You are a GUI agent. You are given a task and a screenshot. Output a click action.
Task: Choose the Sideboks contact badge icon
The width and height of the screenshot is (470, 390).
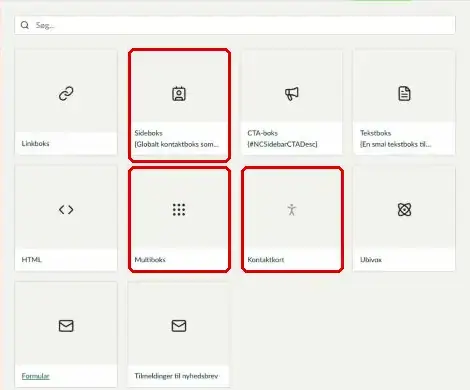(x=179, y=94)
